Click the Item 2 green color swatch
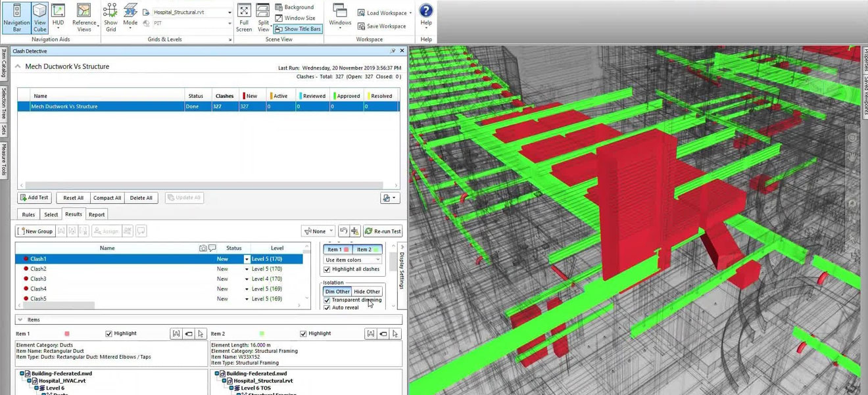The height and width of the screenshot is (395, 868). (262, 334)
